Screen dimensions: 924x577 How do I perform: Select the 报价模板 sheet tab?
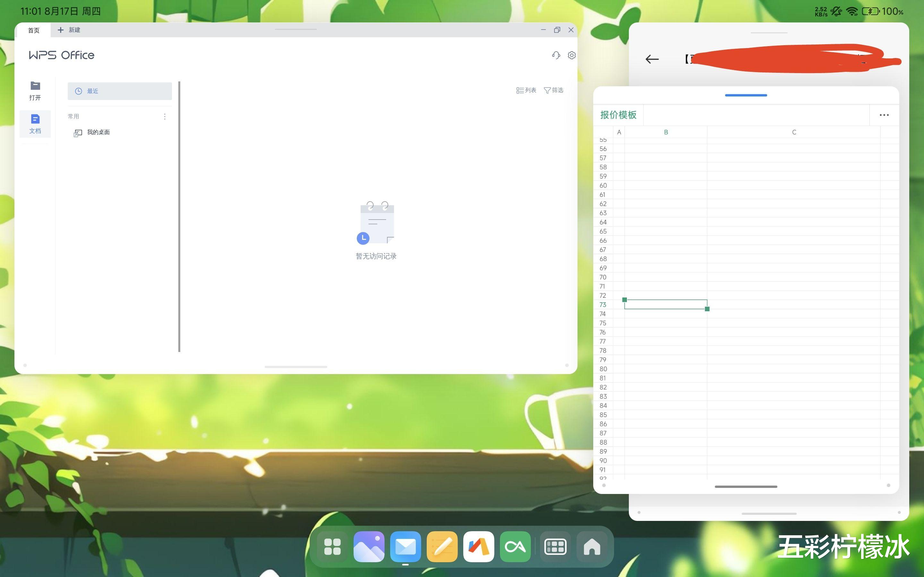click(x=618, y=115)
